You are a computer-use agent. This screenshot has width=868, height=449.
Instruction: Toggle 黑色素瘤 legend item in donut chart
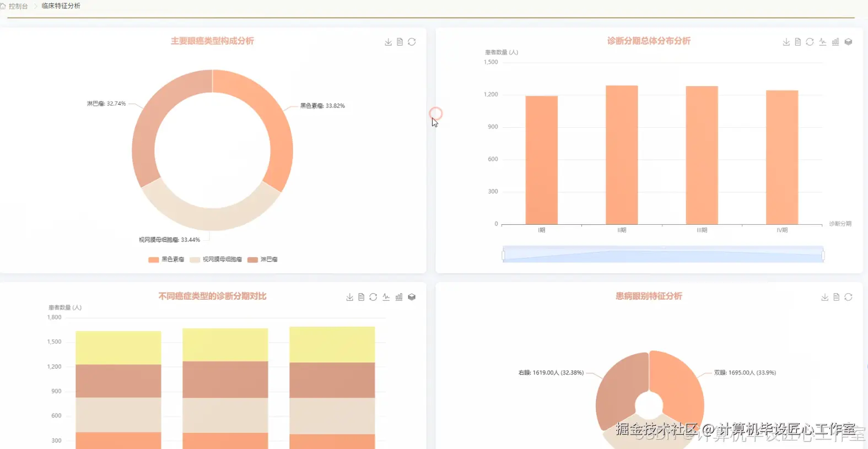[166, 259]
